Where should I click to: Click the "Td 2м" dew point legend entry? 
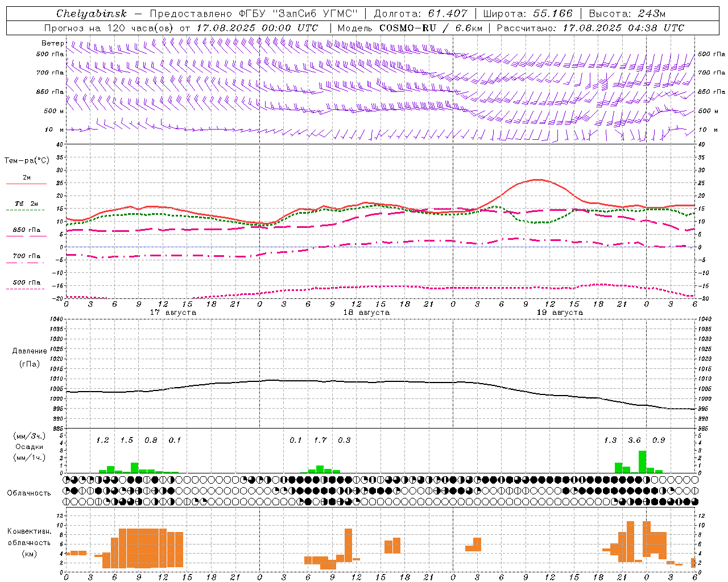(26, 203)
